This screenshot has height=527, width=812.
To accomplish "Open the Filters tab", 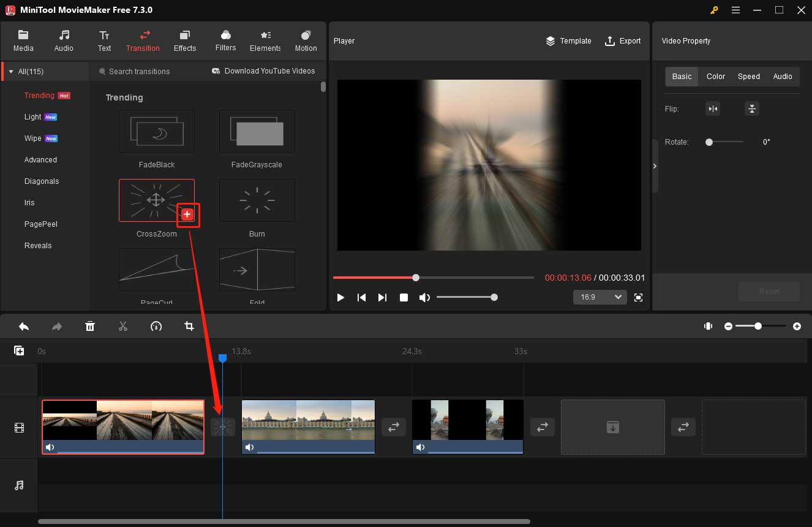I will [225, 41].
